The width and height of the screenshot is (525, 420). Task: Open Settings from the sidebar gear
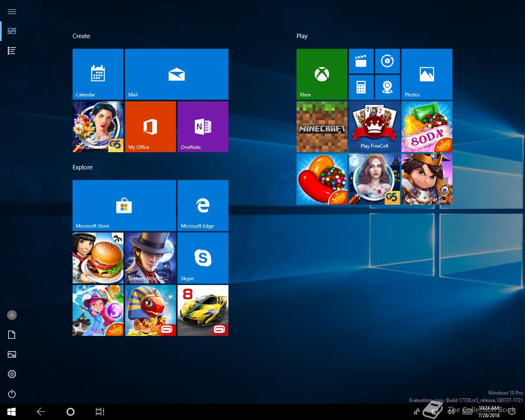pyautogui.click(x=12, y=374)
